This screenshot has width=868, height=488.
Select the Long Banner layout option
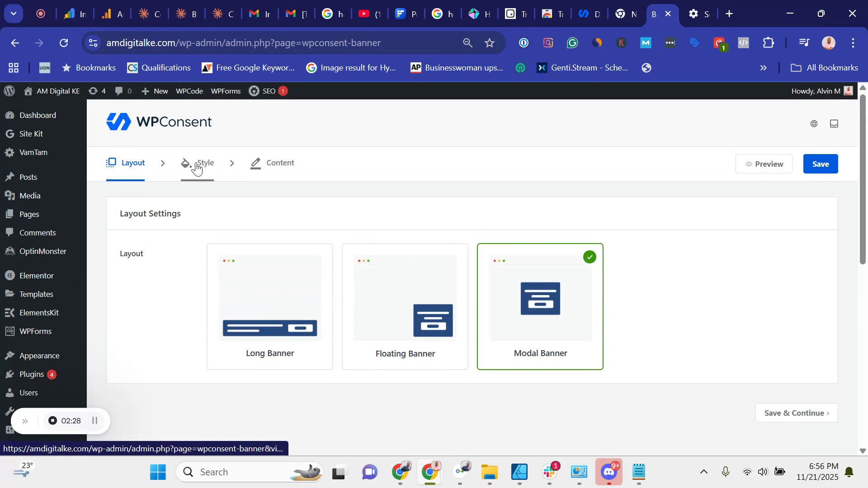(269, 306)
